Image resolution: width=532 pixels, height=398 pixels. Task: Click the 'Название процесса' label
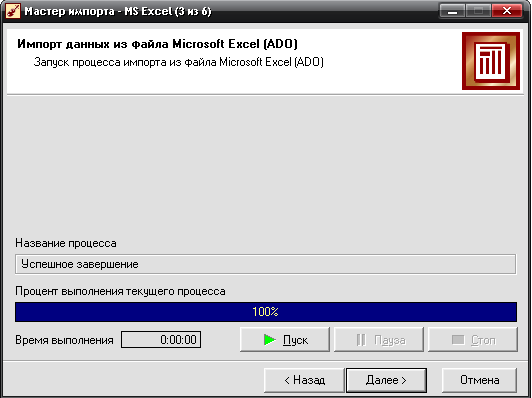pyautogui.click(x=66, y=243)
